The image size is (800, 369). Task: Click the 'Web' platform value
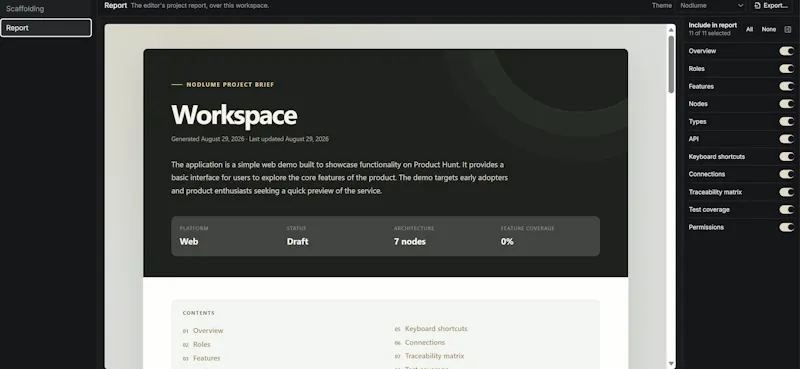[x=189, y=242]
